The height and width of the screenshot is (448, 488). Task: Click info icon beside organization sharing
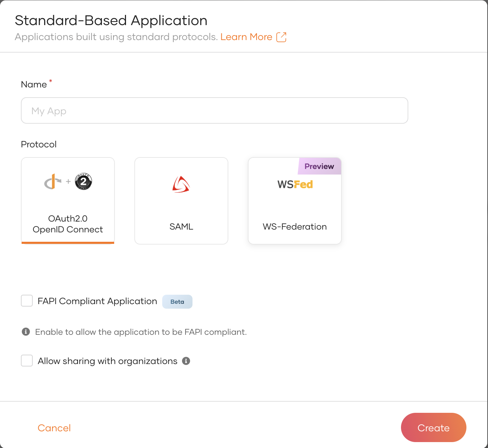click(186, 361)
